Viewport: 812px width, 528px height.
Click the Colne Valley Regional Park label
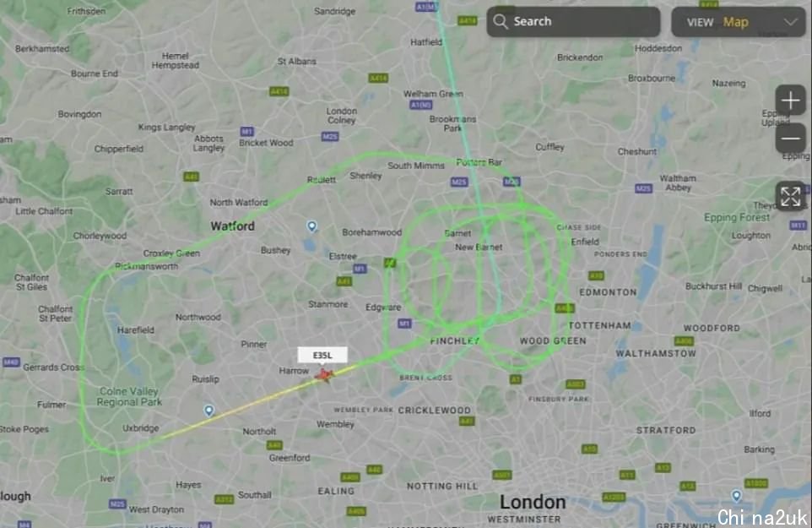129,396
